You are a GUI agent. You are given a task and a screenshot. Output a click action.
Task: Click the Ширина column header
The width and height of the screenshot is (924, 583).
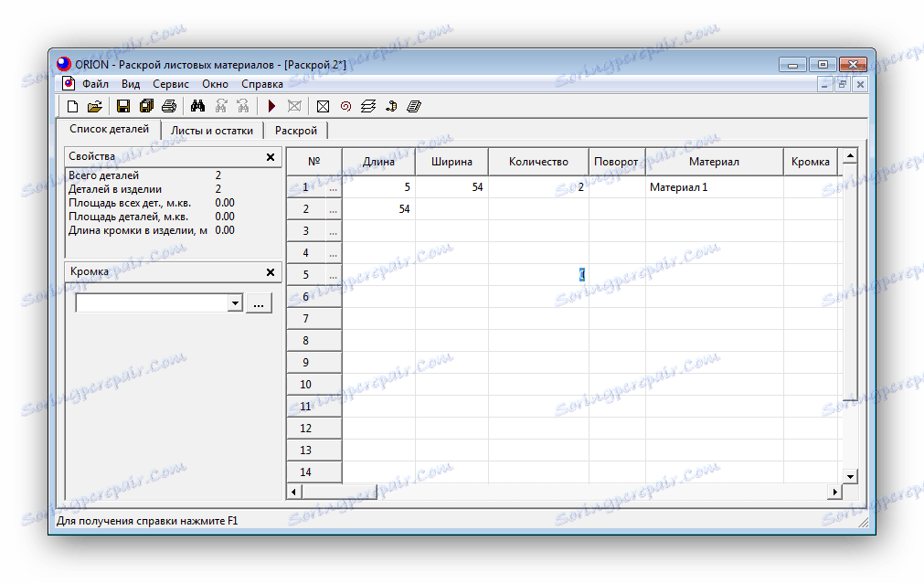[x=452, y=162]
